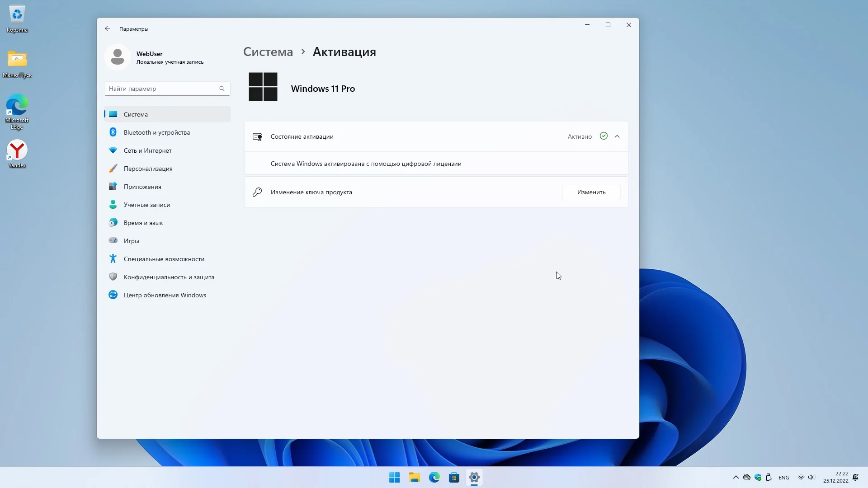The width and height of the screenshot is (868, 488).
Task: Click the Найти параметр search field
Action: pos(163,89)
